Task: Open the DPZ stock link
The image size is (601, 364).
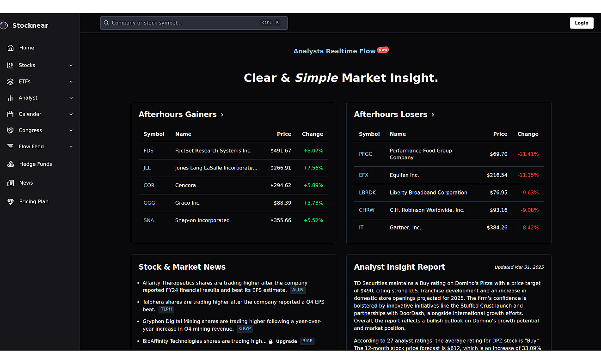Action: point(497,341)
